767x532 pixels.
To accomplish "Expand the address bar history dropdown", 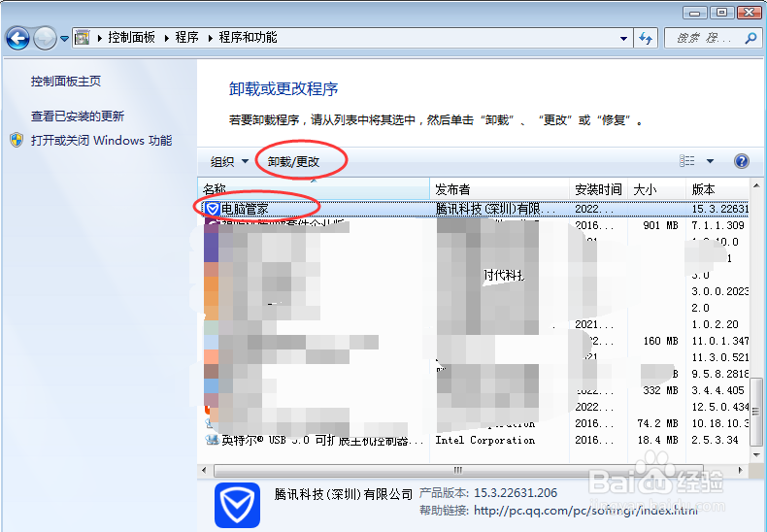I will click(x=623, y=38).
